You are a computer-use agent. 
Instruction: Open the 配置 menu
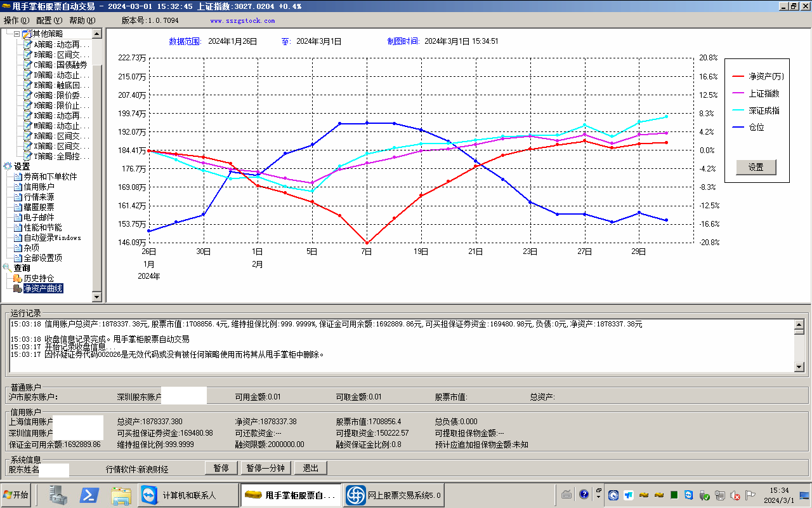(49, 20)
